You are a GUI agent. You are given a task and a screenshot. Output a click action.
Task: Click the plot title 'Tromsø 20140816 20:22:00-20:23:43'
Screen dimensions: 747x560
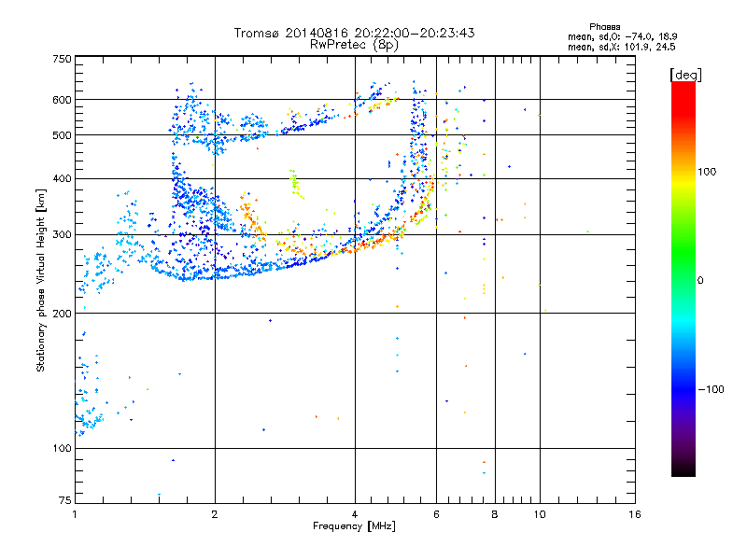tap(354, 33)
